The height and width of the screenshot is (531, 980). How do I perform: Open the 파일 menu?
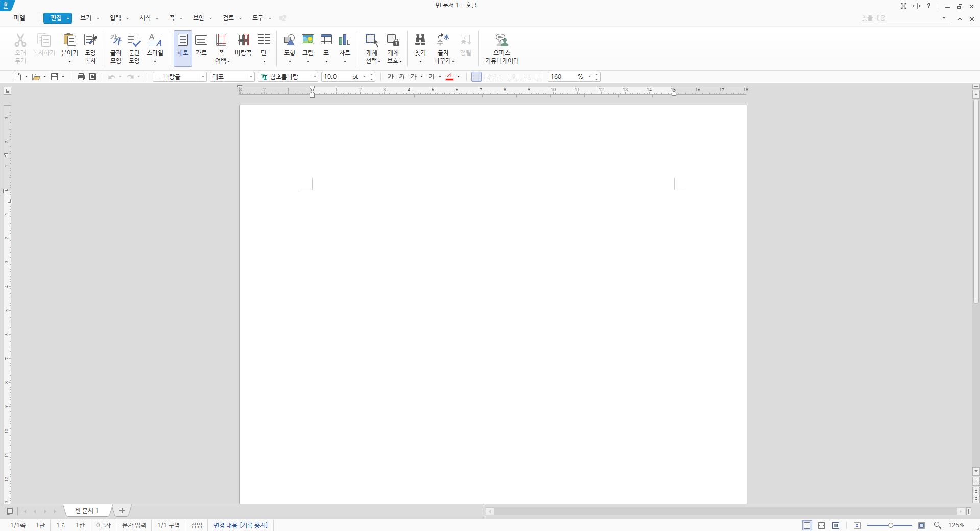19,18
